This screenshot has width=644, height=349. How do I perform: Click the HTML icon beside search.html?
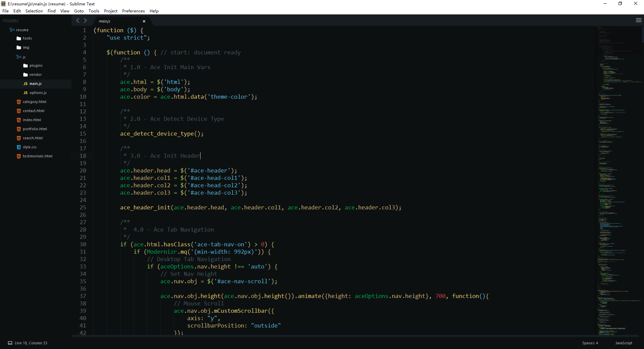[19, 138]
